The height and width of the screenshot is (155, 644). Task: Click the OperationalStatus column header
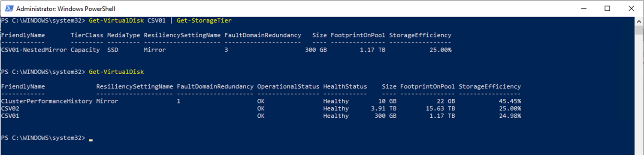click(x=288, y=87)
